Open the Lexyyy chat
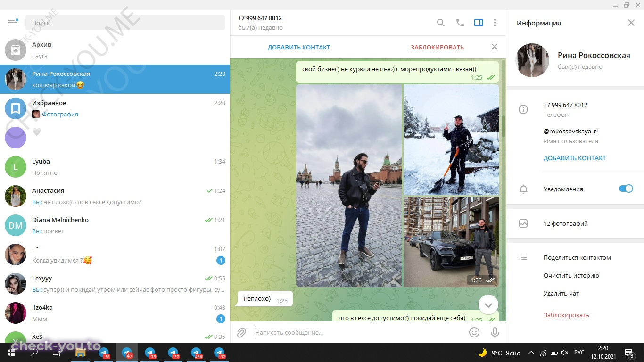The width and height of the screenshot is (644, 362). pyautogui.click(x=115, y=284)
